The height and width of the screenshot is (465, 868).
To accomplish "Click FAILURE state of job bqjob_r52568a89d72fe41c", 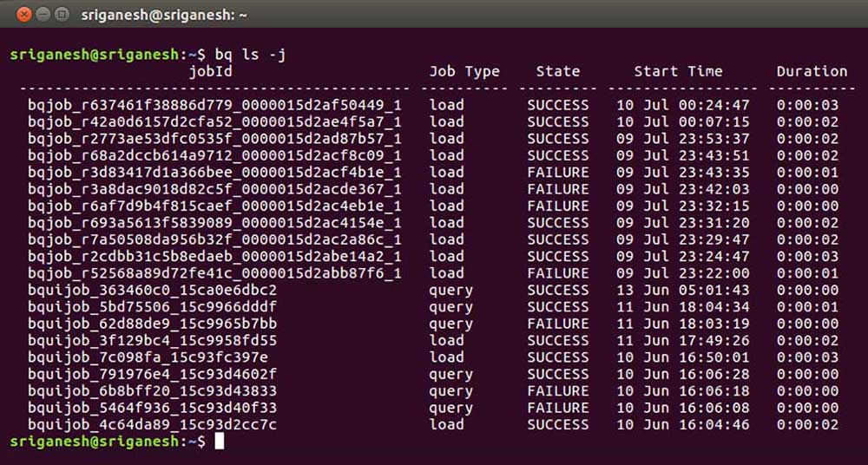I will click(558, 273).
